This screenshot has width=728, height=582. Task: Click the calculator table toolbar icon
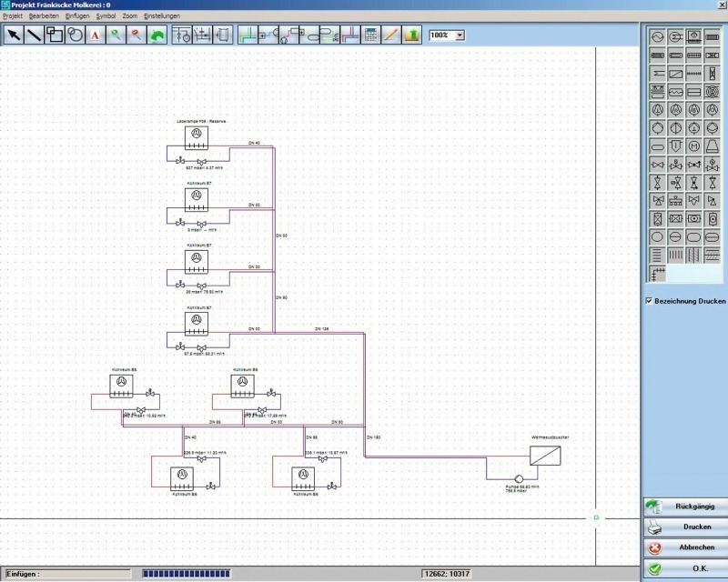pos(370,35)
